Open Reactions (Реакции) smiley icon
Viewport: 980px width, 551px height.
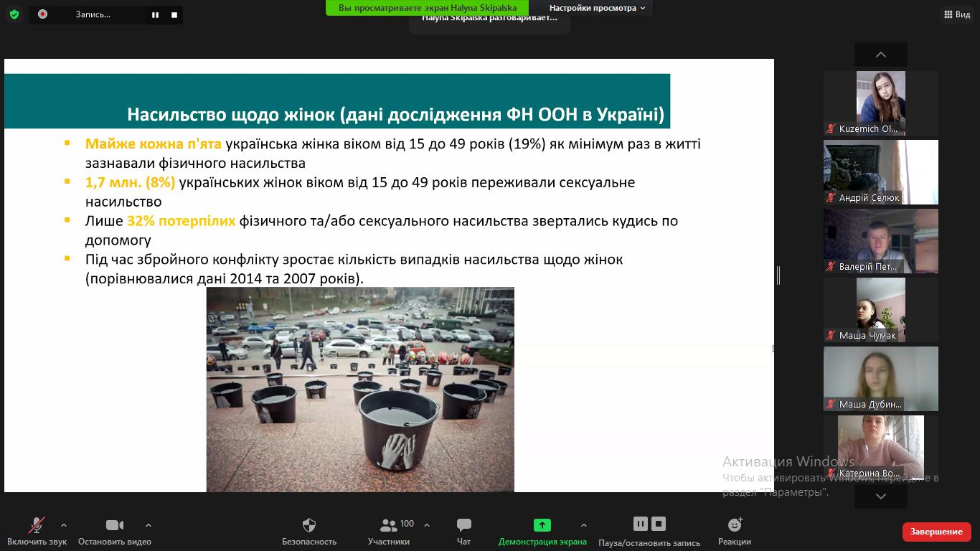coord(735,525)
